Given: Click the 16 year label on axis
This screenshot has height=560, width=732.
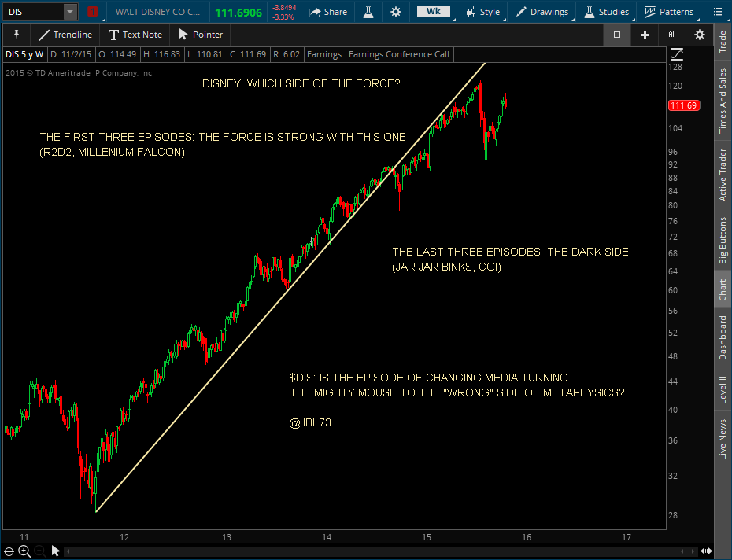Looking at the screenshot, I should [527, 537].
